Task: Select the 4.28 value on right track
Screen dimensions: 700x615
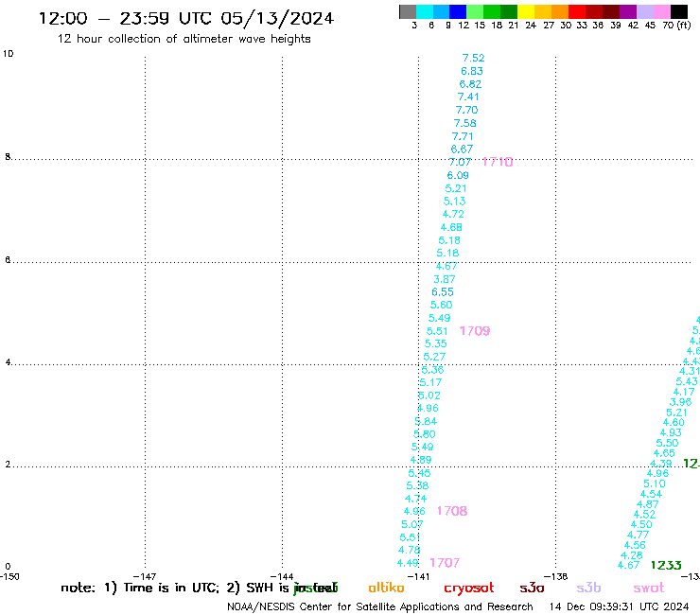Action: (631, 555)
